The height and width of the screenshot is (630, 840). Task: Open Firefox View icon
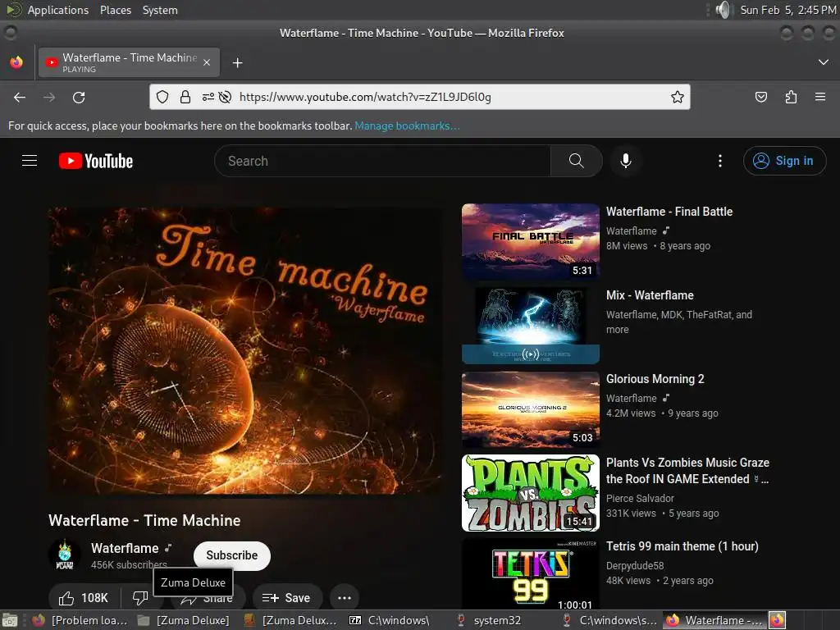point(16,62)
